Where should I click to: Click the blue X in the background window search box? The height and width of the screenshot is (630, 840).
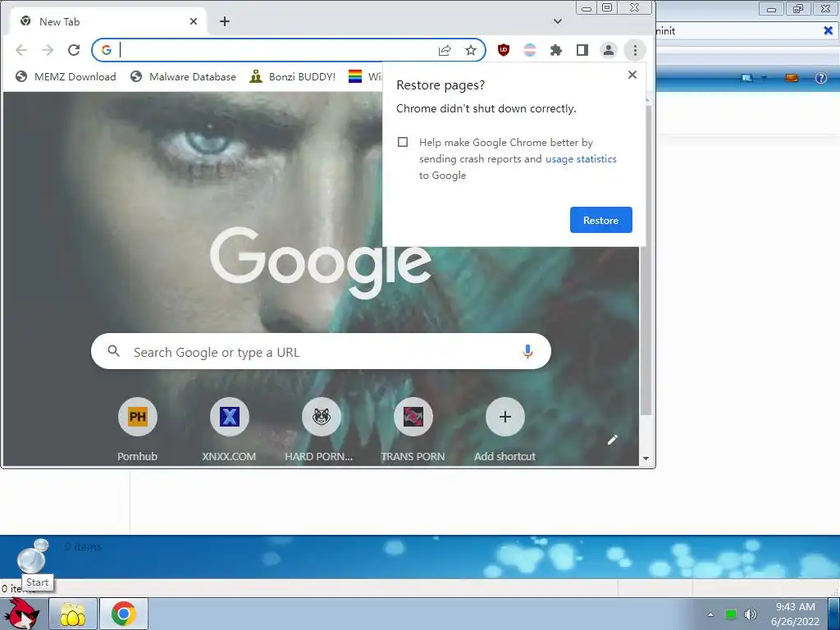(829, 31)
